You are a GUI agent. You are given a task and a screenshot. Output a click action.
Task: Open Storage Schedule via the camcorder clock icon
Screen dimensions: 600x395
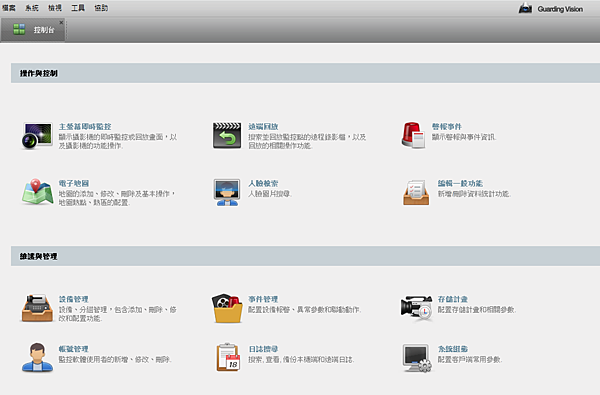point(416,308)
